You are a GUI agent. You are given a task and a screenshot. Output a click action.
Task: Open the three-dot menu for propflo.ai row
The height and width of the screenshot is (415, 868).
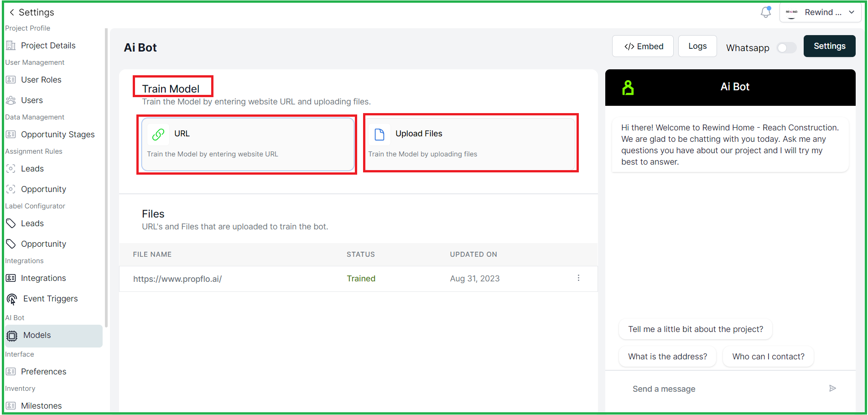tap(578, 278)
